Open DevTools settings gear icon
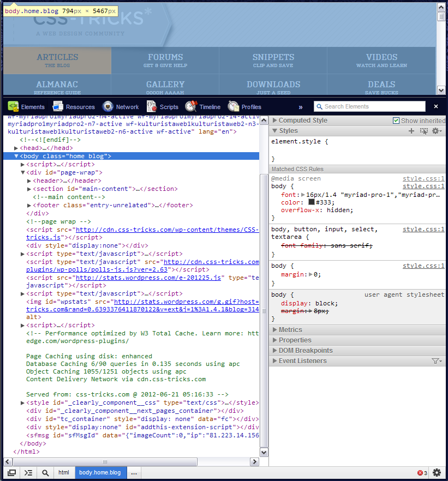 tap(437, 472)
